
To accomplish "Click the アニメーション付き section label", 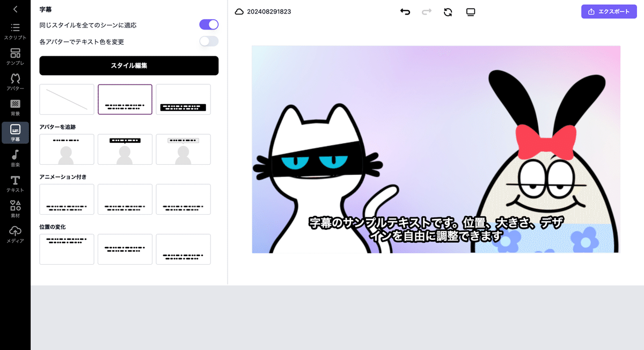I will [63, 177].
